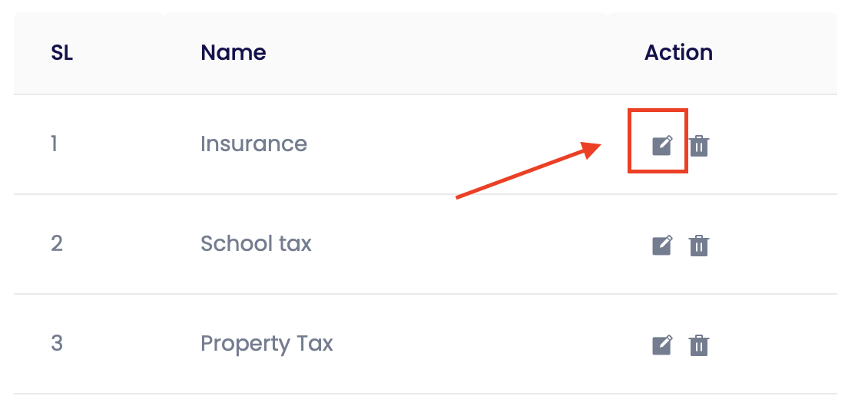Edit the Property Tax entry
The image size is (868, 396).
tap(662, 345)
